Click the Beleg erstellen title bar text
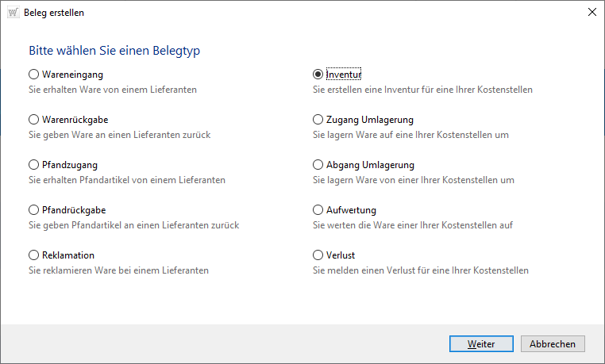Image resolution: width=605 pixels, height=364 pixels. tap(56, 13)
